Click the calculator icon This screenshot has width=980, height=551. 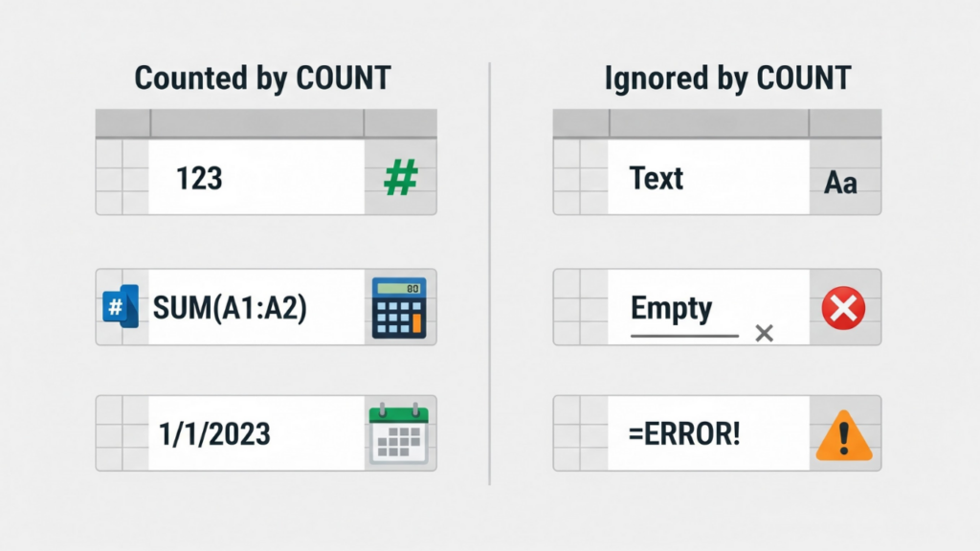[x=399, y=308]
